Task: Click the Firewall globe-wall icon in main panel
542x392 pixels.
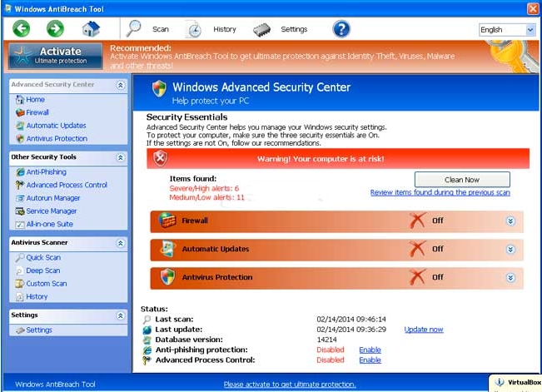Action: [x=167, y=221]
